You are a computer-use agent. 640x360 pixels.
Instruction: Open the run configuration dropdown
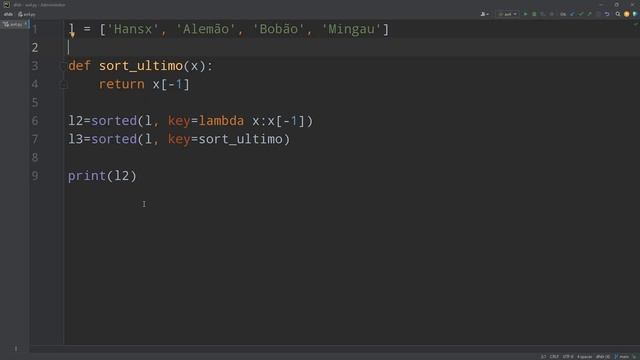tap(507, 14)
